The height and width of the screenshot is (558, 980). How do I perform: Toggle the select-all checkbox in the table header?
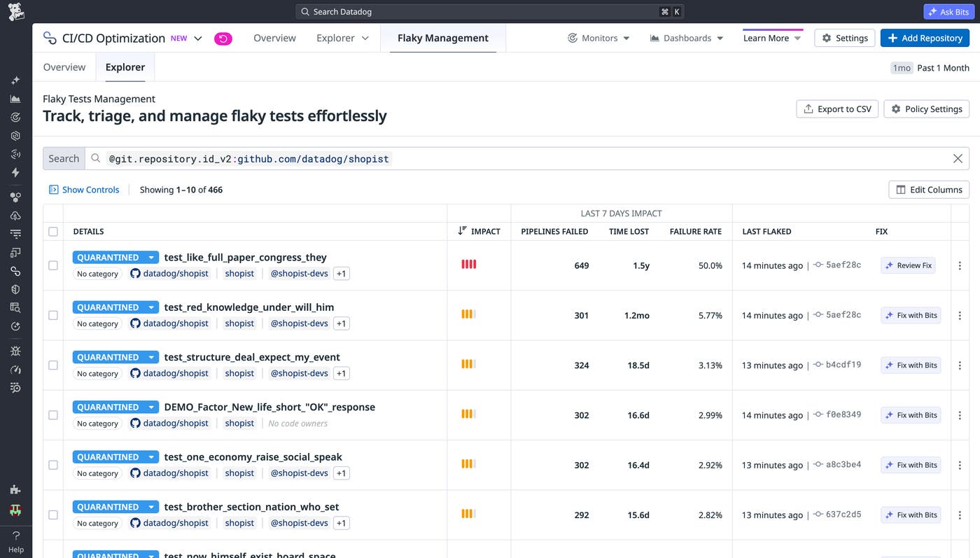click(x=53, y=232)
